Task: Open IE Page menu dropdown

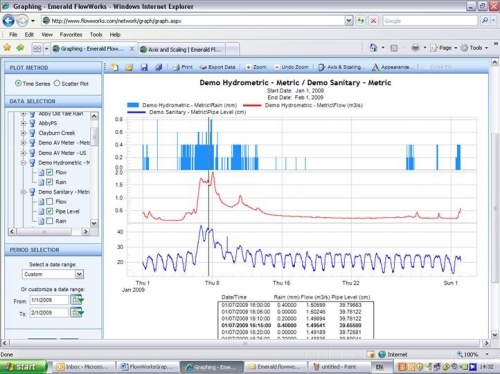Action: (443, 48)
